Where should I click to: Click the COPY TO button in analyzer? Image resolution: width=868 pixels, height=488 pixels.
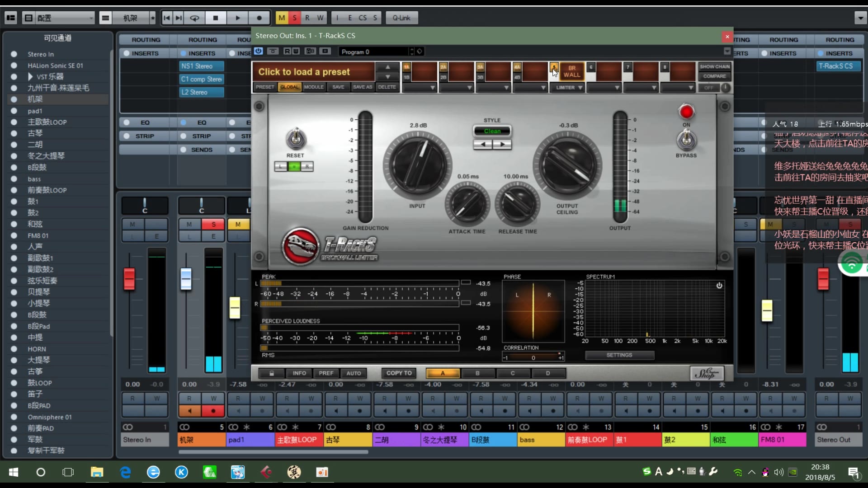coord(399,373)
